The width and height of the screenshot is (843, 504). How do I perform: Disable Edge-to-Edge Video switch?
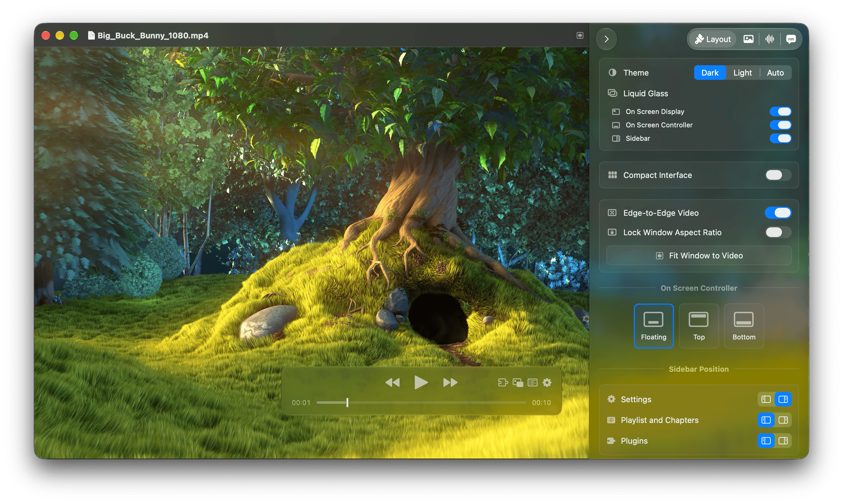point(778,213)
